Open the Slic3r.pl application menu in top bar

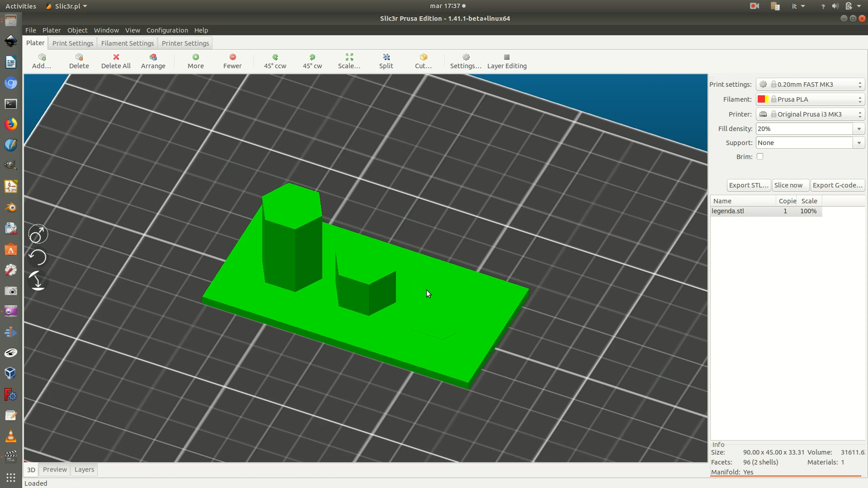[66, 6]
